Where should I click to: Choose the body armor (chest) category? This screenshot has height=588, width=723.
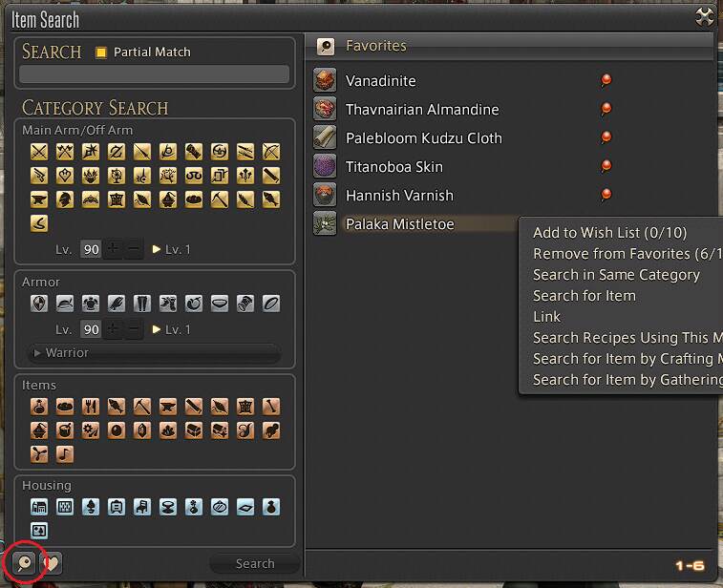tap(91, 304)
